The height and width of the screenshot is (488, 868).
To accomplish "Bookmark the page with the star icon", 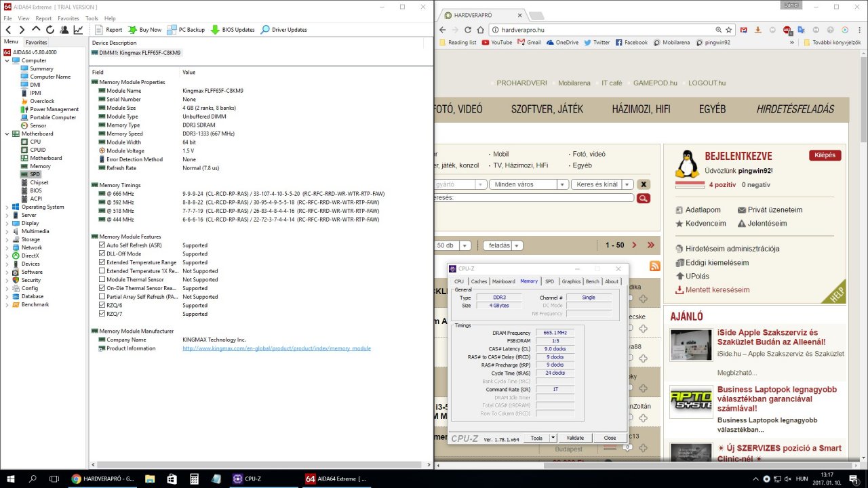I will pyautogui.click(x=729, y=30).
